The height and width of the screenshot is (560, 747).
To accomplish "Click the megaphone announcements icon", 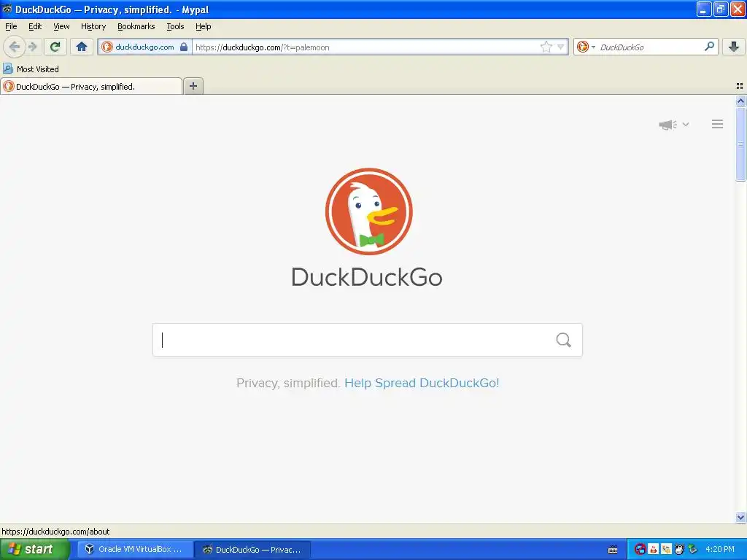I will (668, 125).
